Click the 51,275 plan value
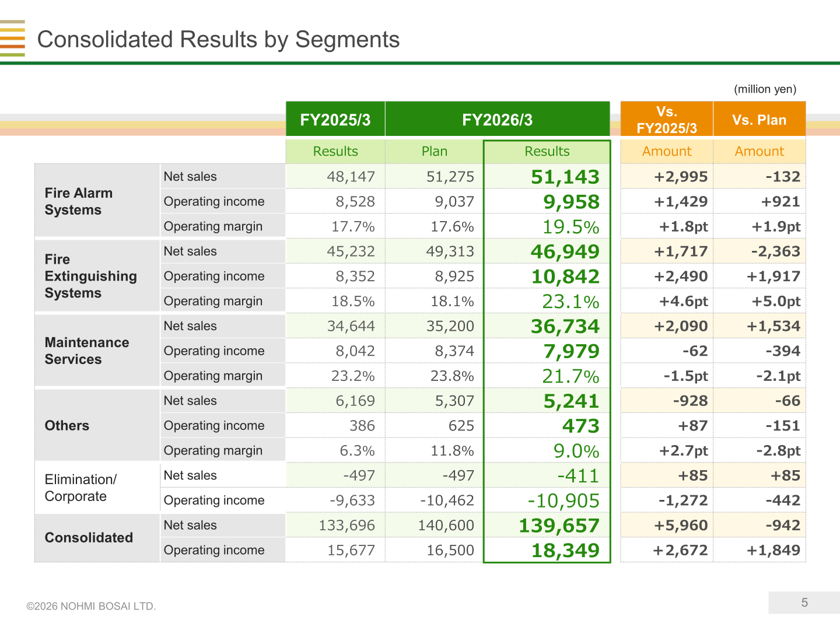This screenshot has height=630, width=840. [450, 177]
